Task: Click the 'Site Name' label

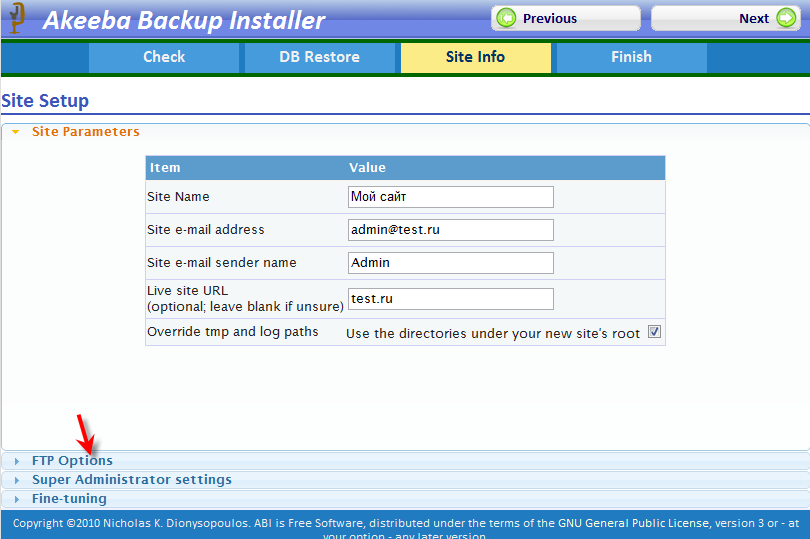Action: click(x=178, y=197)
